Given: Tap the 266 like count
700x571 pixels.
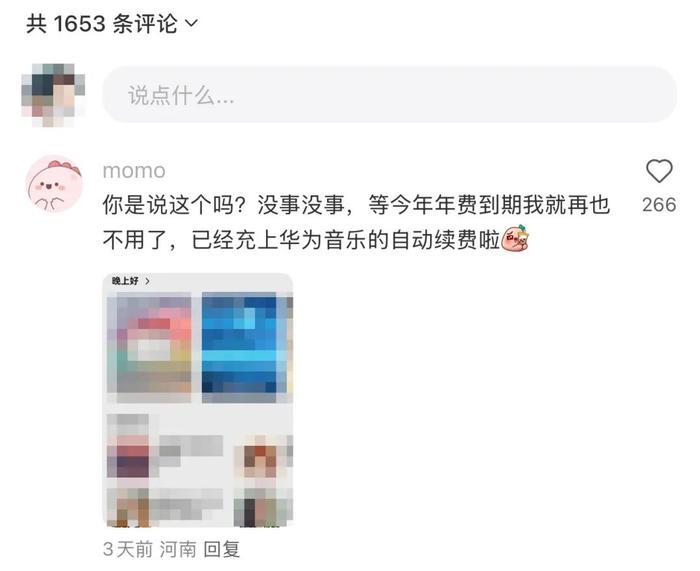Looking at the screenshot, I should [659, 205].
